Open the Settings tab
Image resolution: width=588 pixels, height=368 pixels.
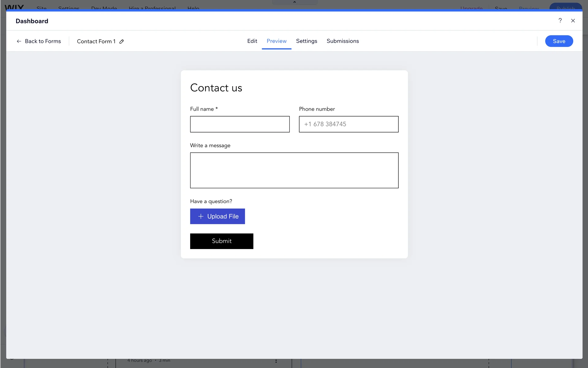pyautogui.click(x=306, y=41)
